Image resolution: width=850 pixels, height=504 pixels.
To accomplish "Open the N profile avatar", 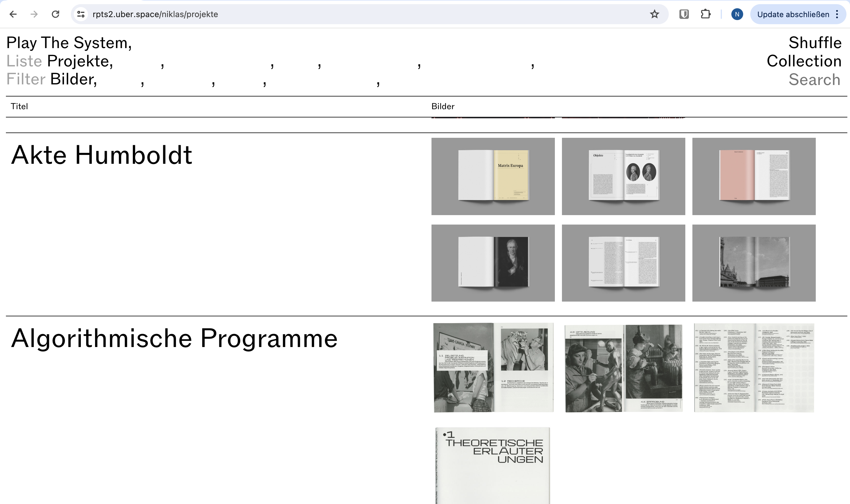I will pos(737,14).
